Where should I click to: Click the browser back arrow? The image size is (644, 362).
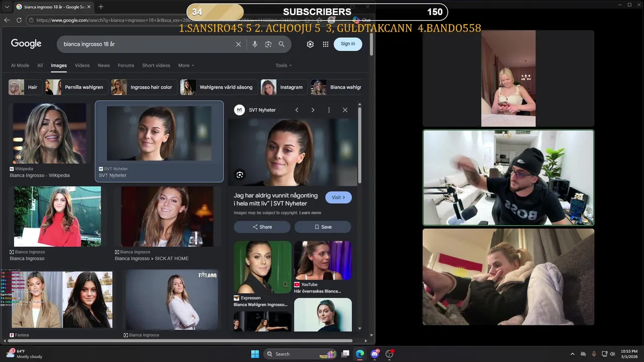[7, 20]
